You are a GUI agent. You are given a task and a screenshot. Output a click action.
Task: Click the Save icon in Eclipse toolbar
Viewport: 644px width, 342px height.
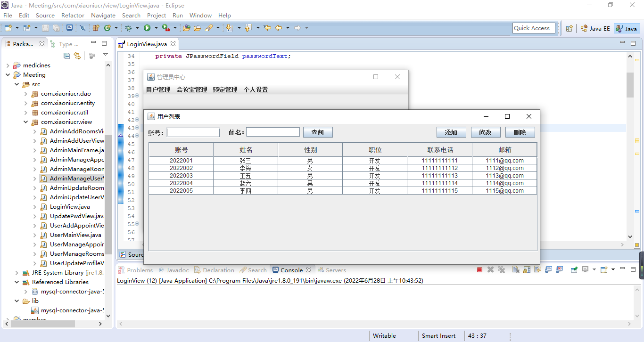45,28
